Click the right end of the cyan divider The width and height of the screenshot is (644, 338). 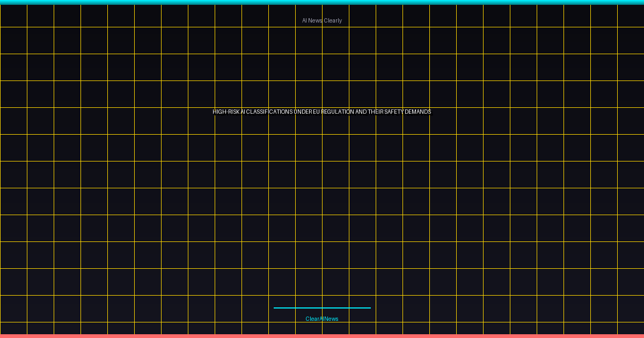369,308
